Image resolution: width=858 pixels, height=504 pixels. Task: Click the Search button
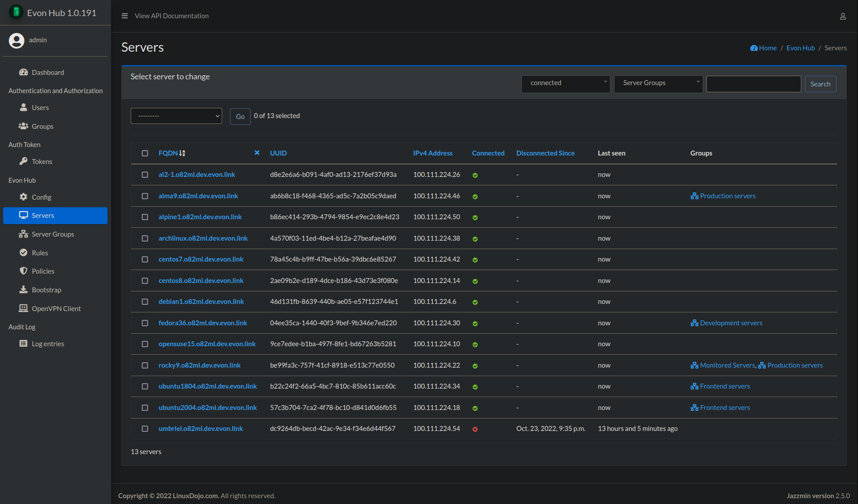820,84
